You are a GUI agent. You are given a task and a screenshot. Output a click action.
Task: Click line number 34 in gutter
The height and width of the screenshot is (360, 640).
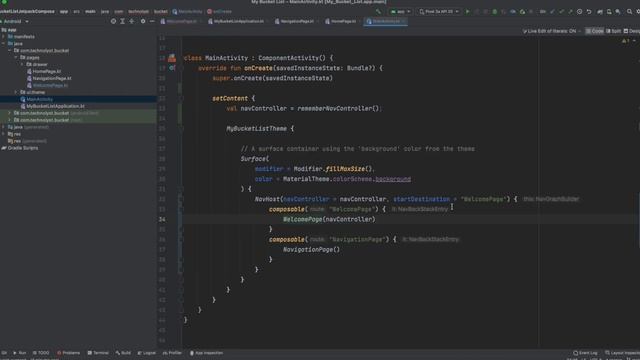tap(162, 219)
